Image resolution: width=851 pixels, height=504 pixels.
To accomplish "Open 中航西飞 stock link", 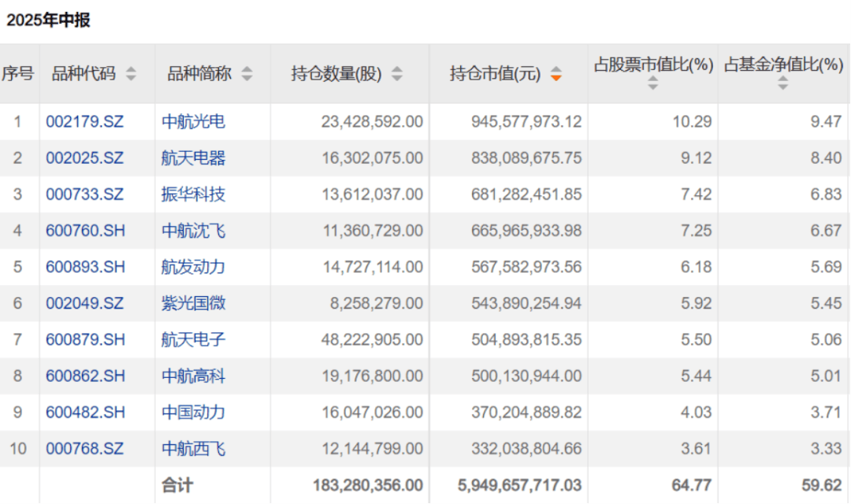I will (193, 449).
